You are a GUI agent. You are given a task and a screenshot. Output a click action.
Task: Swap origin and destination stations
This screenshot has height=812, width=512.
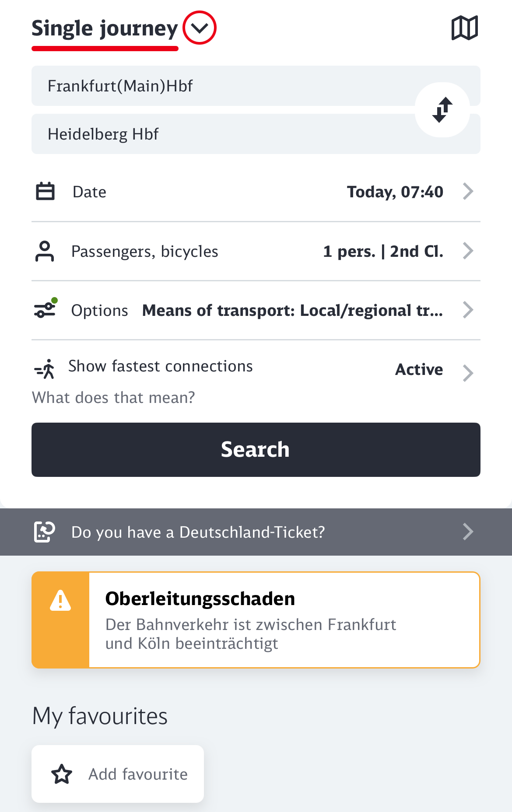tap(442, 110)
